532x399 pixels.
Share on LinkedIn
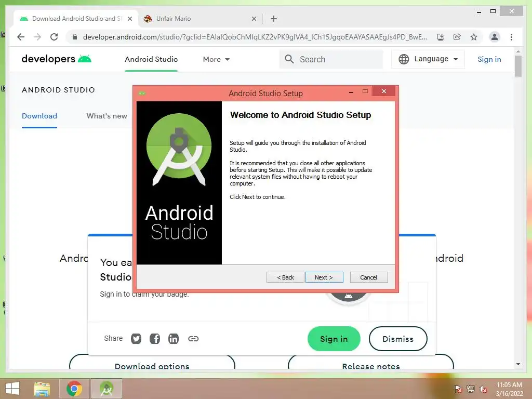[174, 339]
